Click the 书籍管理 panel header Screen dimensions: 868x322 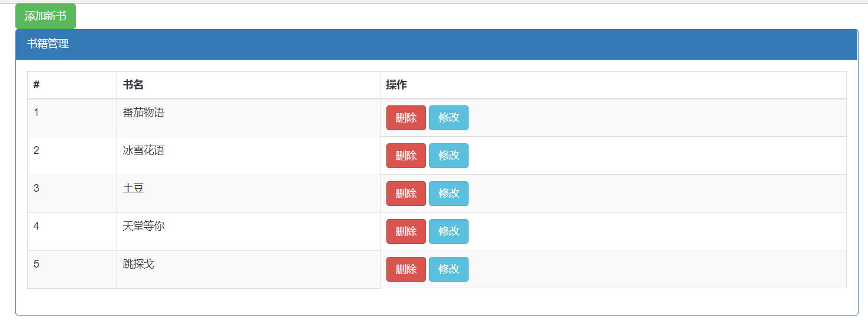tap(437, 44)
